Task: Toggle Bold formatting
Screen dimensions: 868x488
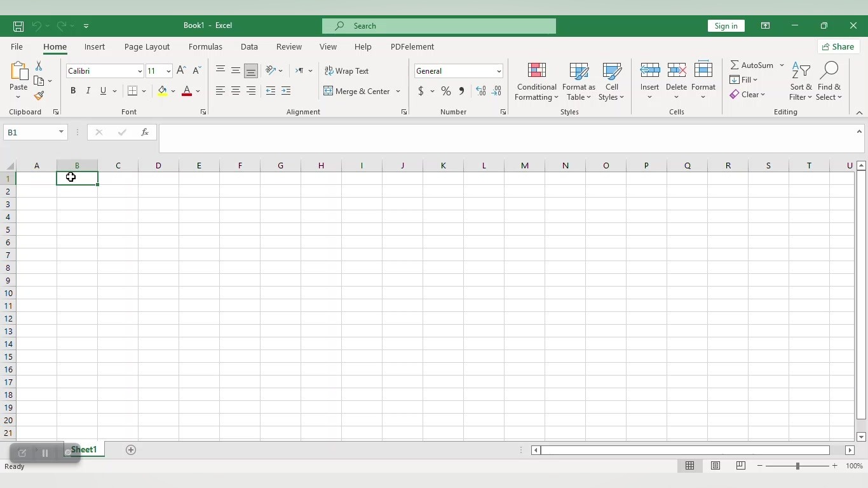Action: [x=73, y=91]
